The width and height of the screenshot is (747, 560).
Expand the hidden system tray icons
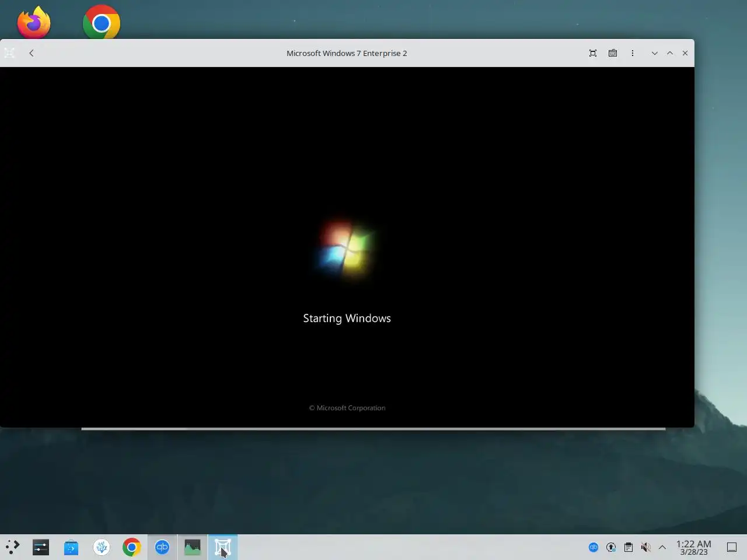[662, 547]
